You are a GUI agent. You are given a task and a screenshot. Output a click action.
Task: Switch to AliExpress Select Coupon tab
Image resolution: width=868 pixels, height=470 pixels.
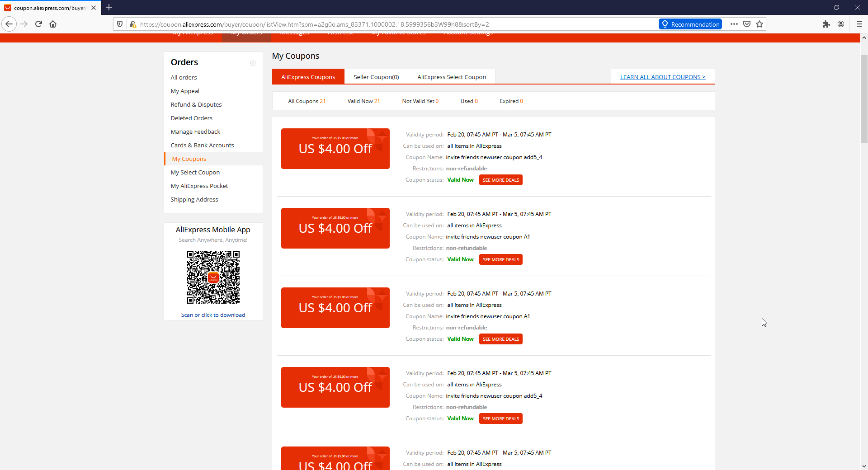tap(452, 77)
